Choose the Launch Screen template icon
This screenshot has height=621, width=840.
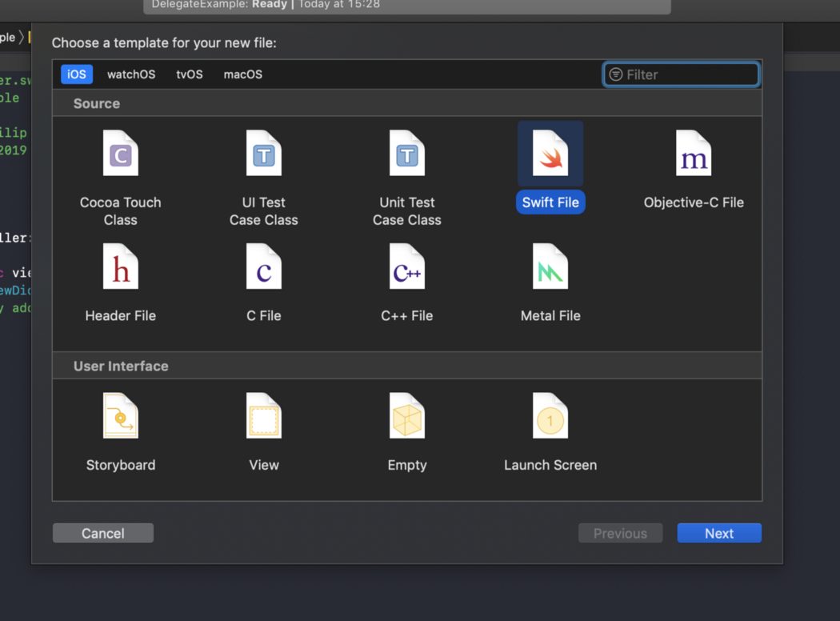click(x=550, y=416)
